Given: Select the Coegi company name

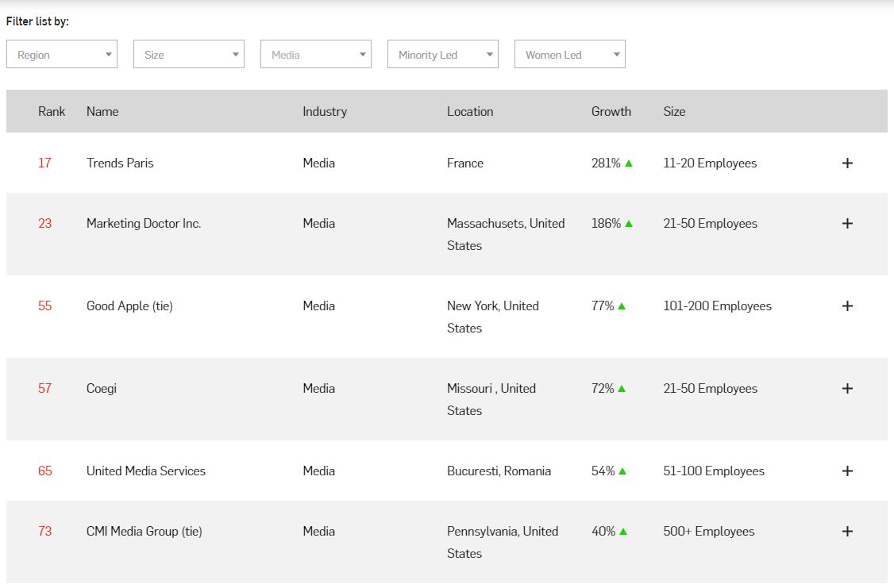Looking at the screenshot, I should [x=102, y=389].
